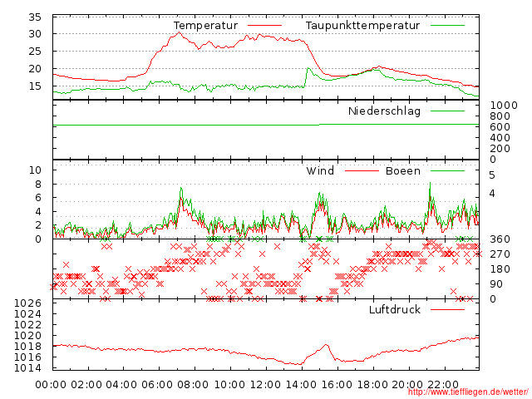
Task: Click the 08:00 time axis label
Action: tap(193, 385)
